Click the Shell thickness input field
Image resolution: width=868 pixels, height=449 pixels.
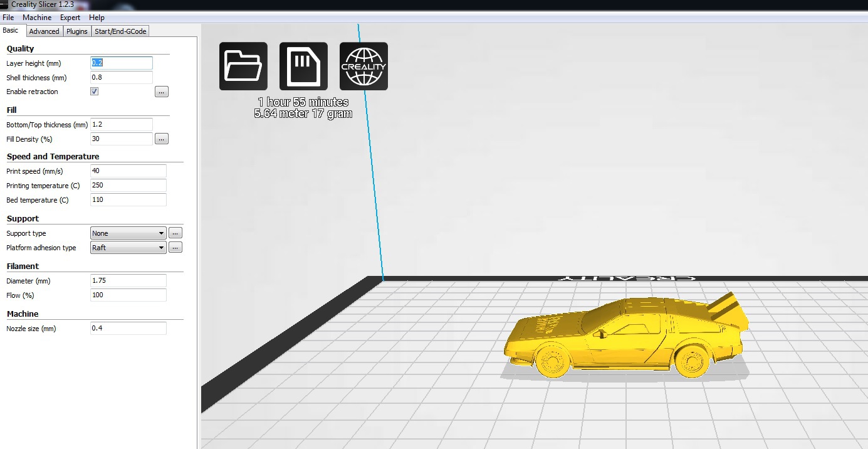[122, 78]
